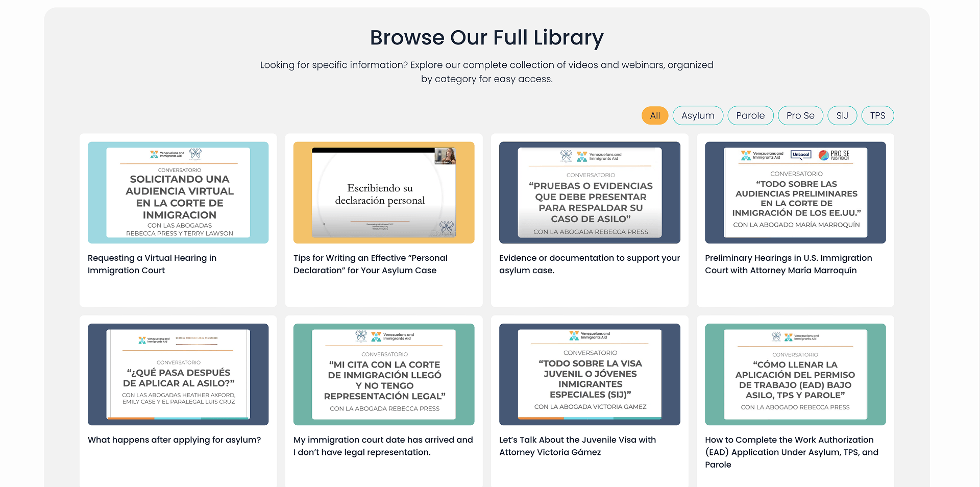Click 'Evidence or documentation to support your asylum case'
980x487 pixels.
pyautogui.click(x=589, y=264)
